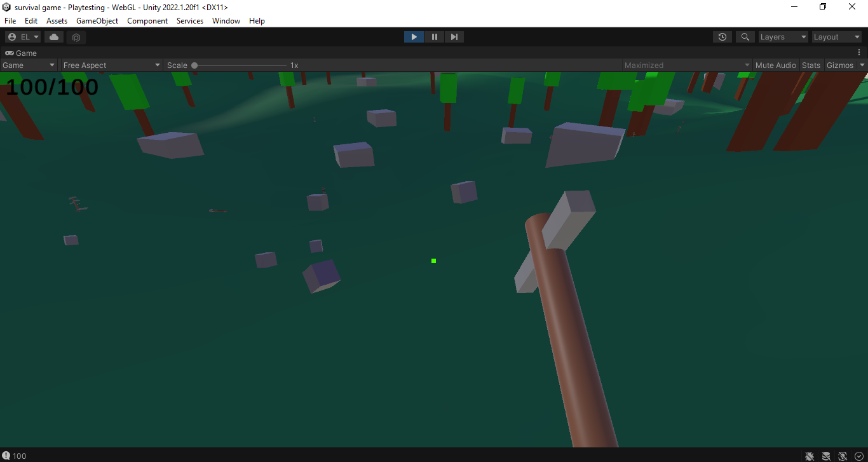Open the GameObject menu

97,21
